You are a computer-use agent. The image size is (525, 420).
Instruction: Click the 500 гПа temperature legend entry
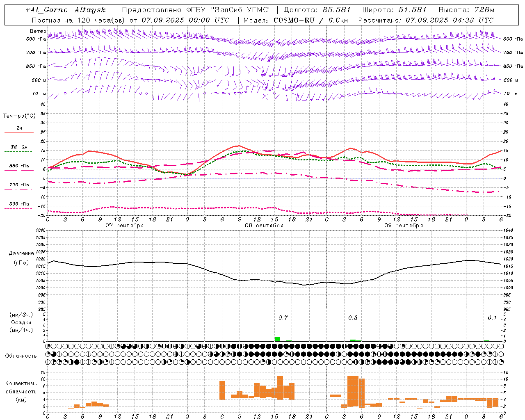coord(19,204)
